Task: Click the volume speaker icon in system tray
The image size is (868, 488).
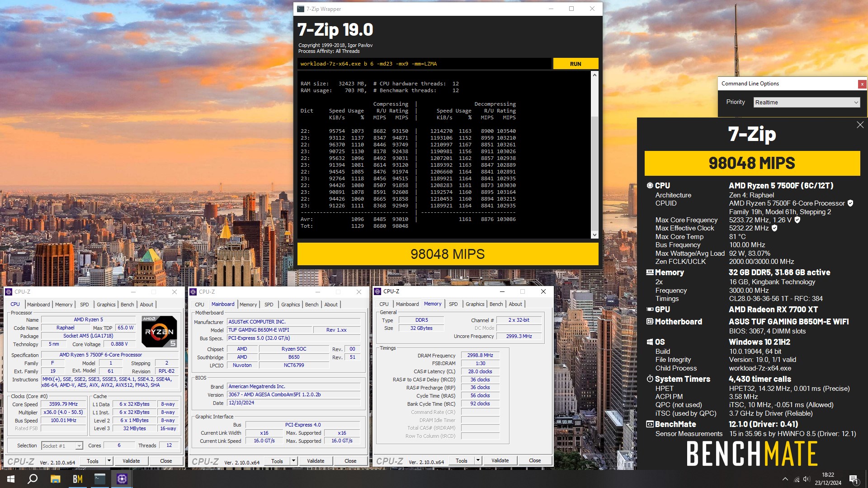Action: [807, 479]
